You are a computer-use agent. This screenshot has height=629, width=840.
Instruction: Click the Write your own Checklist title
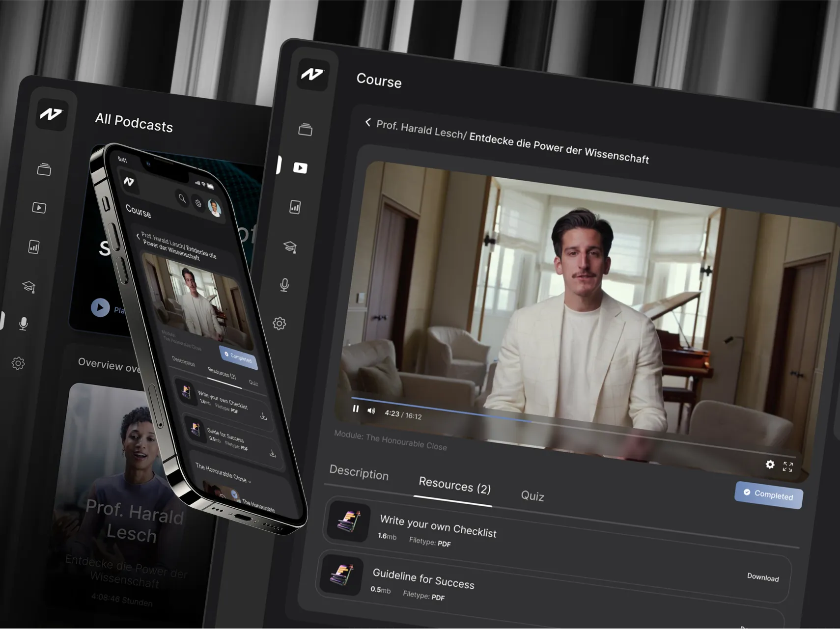coord(438,526)
